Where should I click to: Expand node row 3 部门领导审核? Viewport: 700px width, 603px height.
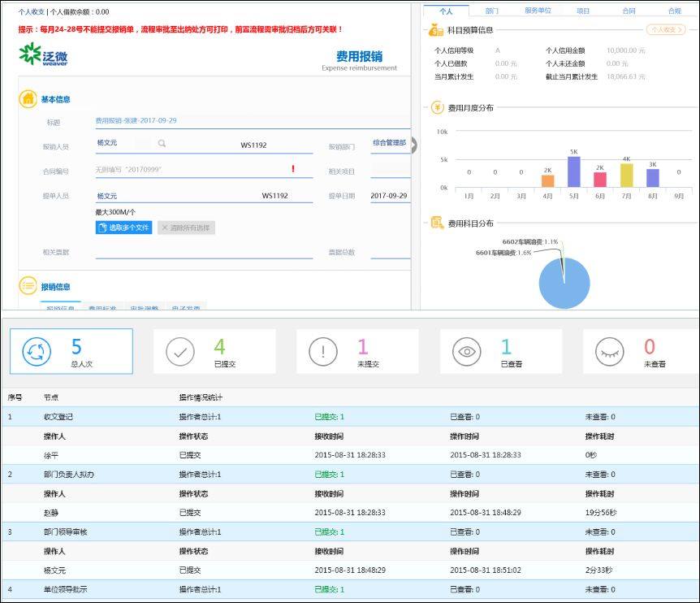point(63,532)
